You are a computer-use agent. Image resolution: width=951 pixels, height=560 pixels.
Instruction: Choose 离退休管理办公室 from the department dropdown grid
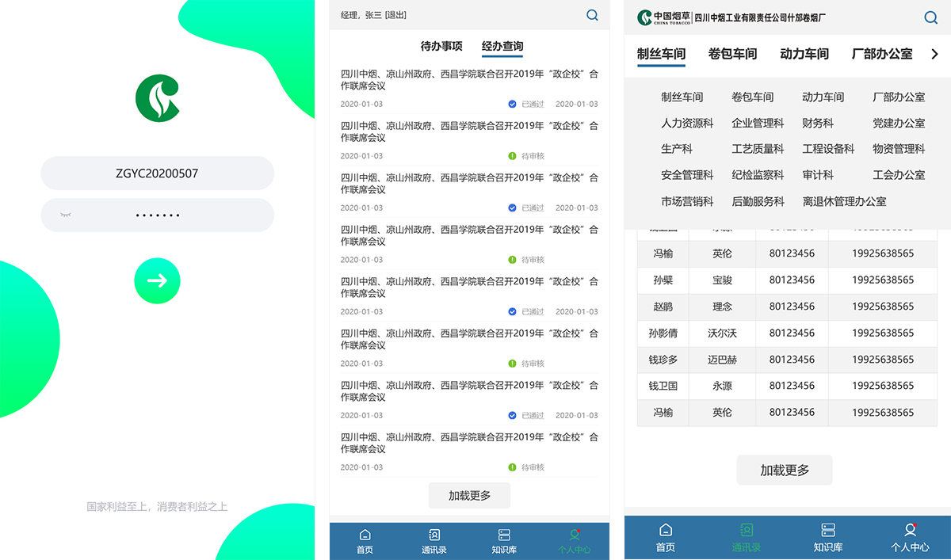[x=844, y=201]
